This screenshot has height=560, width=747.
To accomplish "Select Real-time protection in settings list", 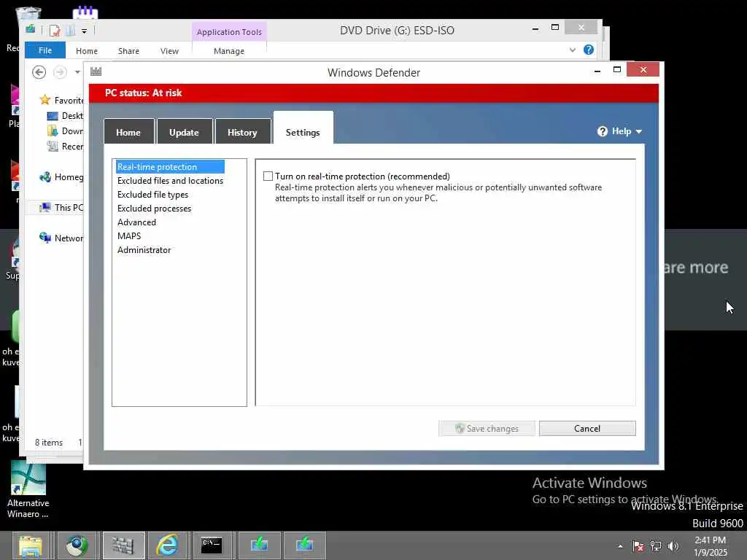I will [170, 167].
